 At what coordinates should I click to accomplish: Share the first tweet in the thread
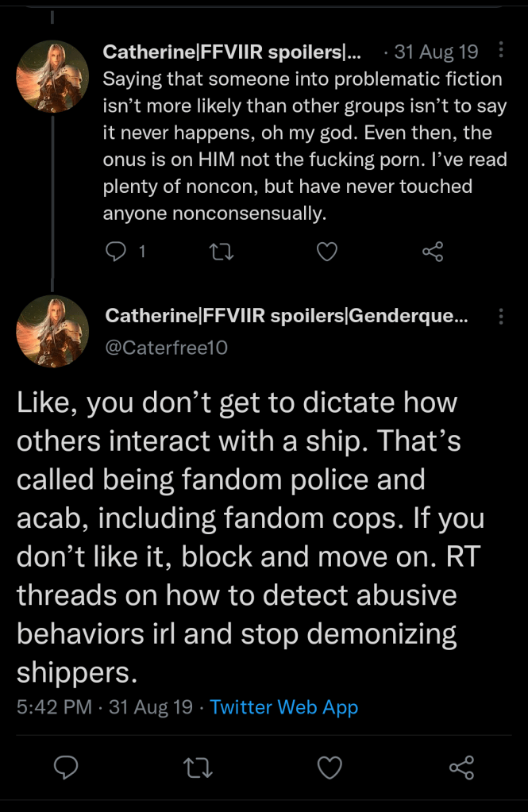coord(433,252)
